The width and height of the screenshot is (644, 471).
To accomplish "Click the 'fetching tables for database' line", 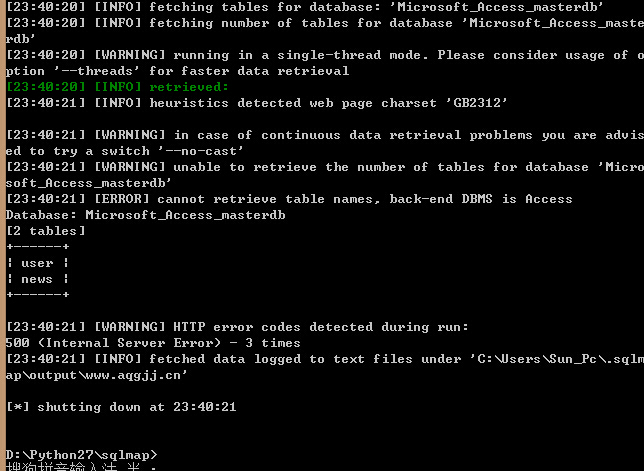I will pyautogui.click(x=305, y=7).
